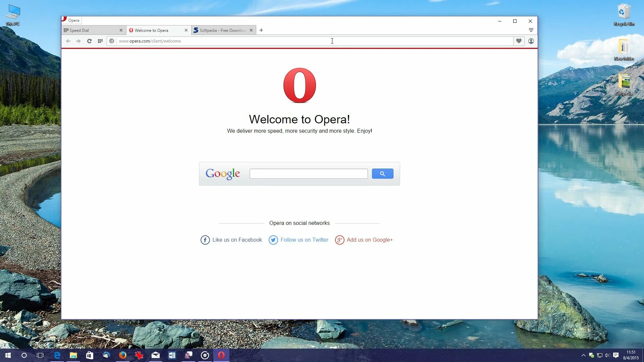Select Softpedia desktop folder icon
Viewport: 644px width, 362px height.
(624, 85)
